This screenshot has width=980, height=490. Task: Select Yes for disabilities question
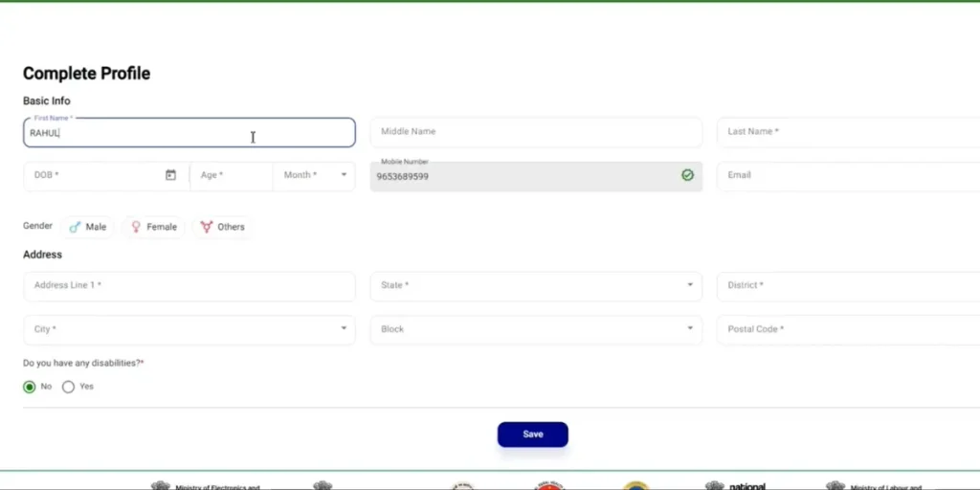coord(68,387)
